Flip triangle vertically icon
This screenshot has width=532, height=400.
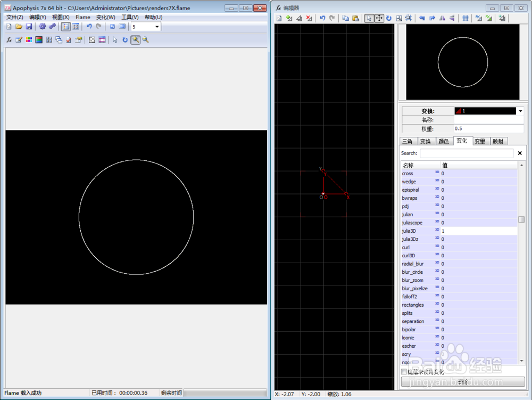click(452, 18)
